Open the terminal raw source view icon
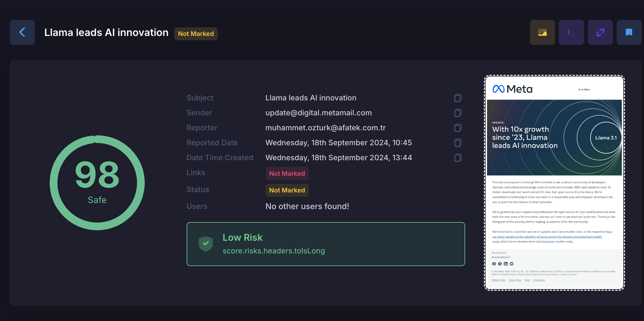The height and width of the screenshot is (321, 644). coord(571,32)
